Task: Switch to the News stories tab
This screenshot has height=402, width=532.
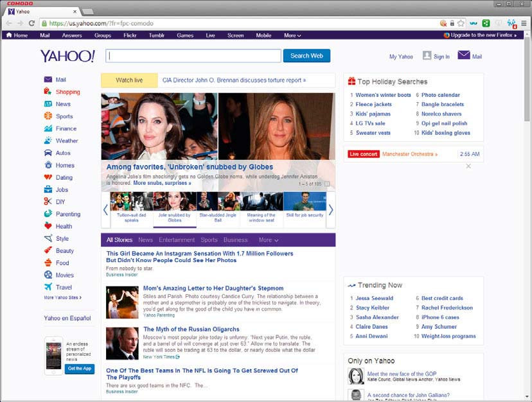Action: coord(146,240)
